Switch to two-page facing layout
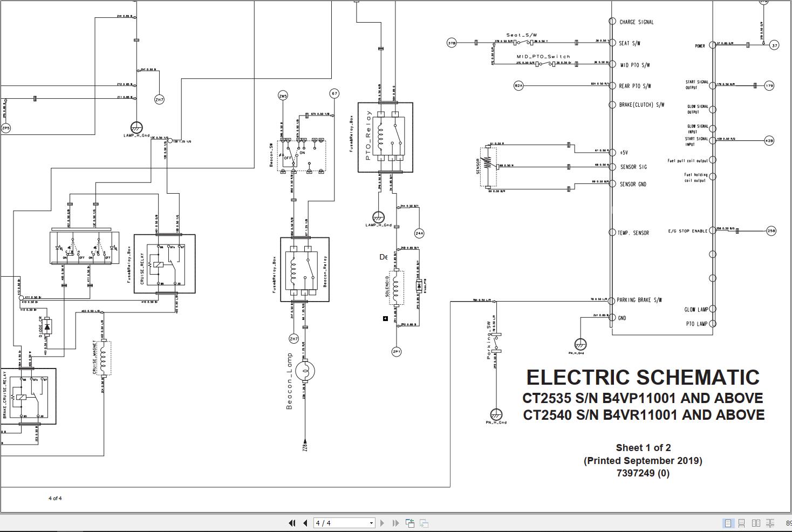Screen dimensions: 792x532 tap(756, 523)
